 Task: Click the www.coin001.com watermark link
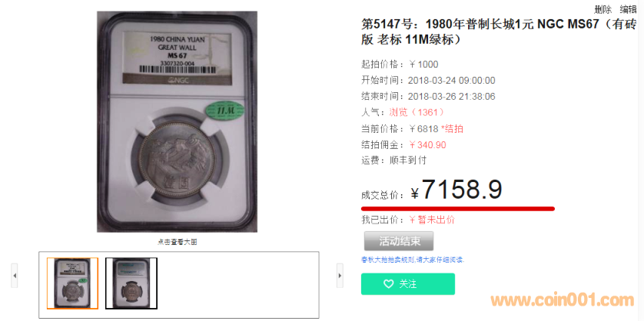coord(563,300)
